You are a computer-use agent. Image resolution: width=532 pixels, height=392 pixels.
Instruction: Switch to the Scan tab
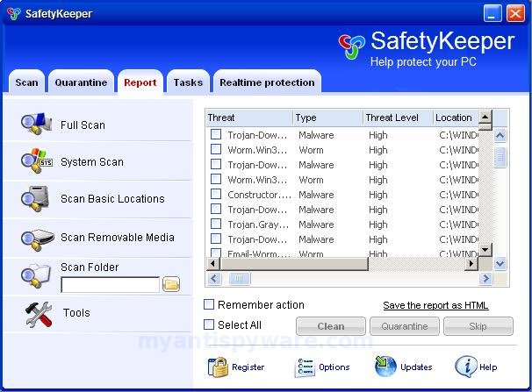pos(26,82)
